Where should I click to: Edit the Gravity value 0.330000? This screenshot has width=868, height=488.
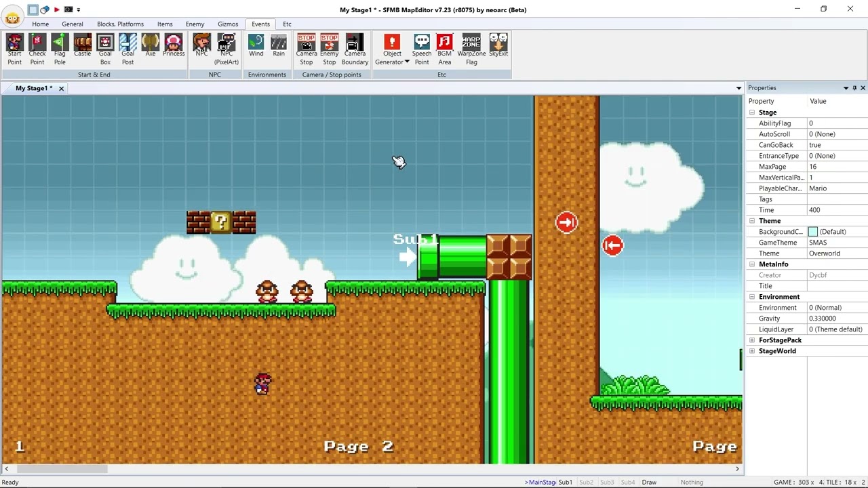tap(837, 319)
